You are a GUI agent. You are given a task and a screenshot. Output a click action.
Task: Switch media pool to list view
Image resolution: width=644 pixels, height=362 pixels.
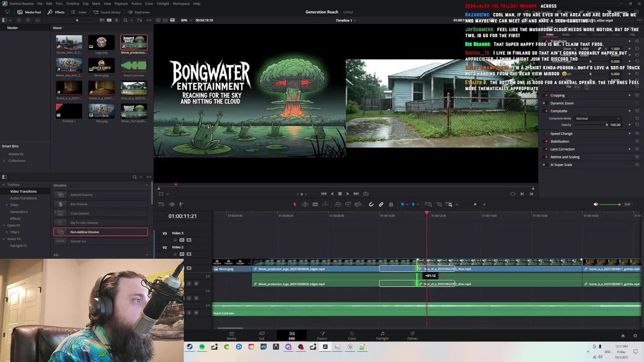point(116,20)
